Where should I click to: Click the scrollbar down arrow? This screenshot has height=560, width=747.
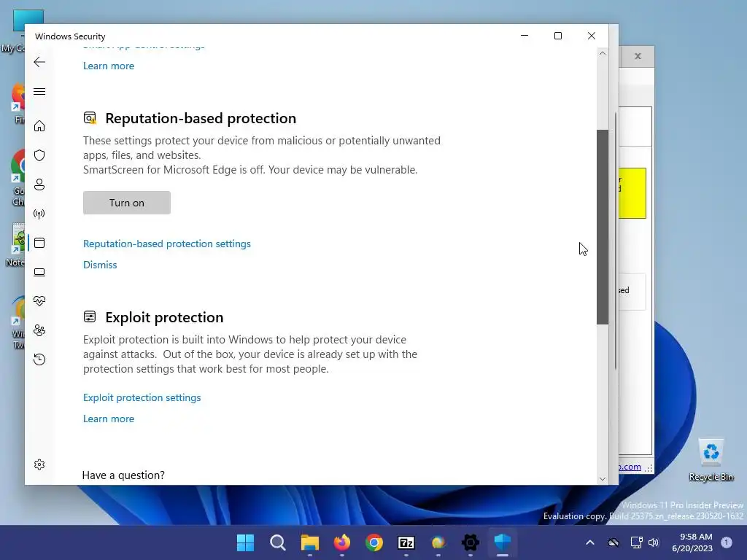(x=602, y=479)
